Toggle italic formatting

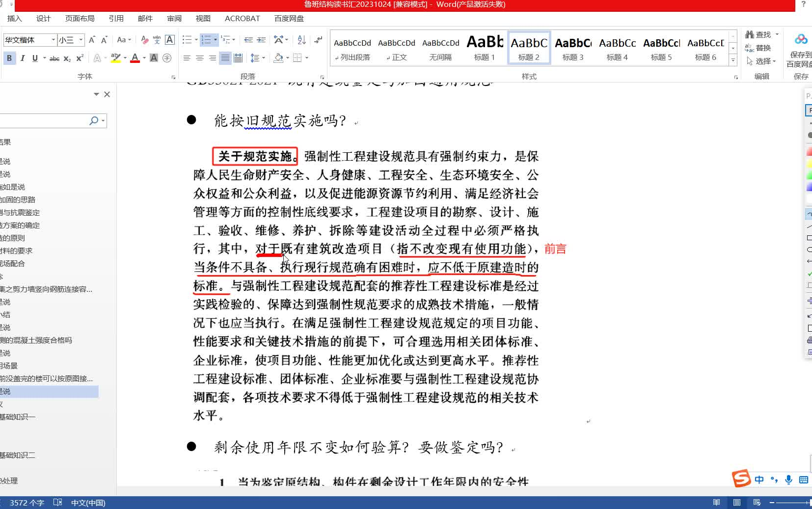coord(22,58)
